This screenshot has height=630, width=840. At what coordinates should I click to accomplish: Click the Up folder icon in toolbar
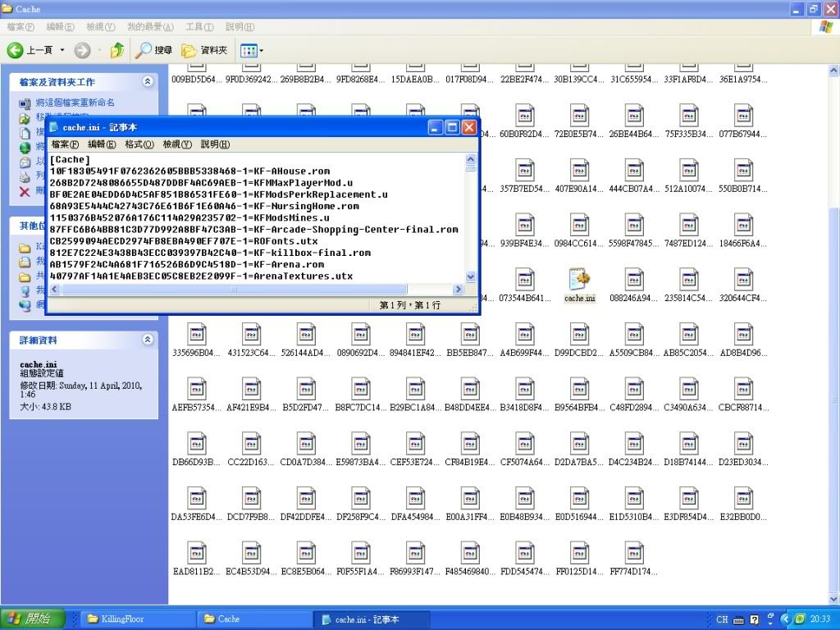(x=117, y=50)
